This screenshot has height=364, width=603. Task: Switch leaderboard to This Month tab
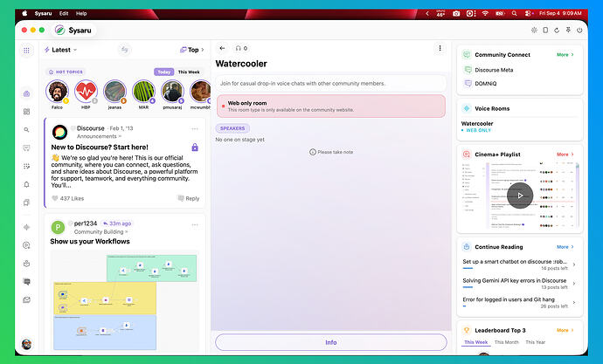click(x=507, y=342)
